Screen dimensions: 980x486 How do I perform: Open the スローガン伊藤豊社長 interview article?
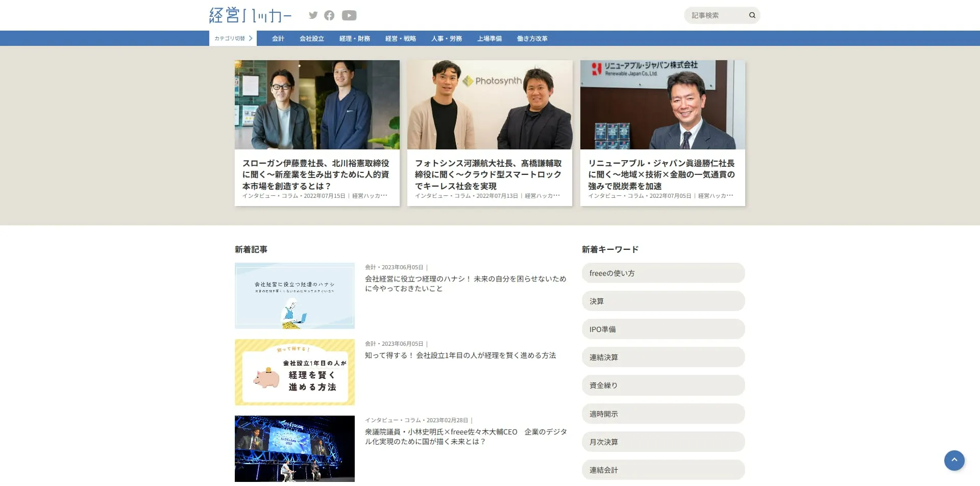click(x=317, y=174)
